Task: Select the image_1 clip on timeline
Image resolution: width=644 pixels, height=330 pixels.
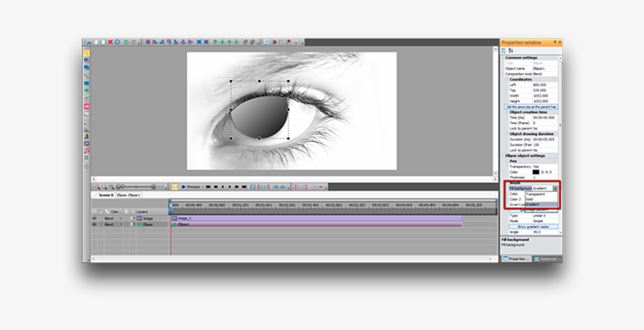Action: coord(317,218)
